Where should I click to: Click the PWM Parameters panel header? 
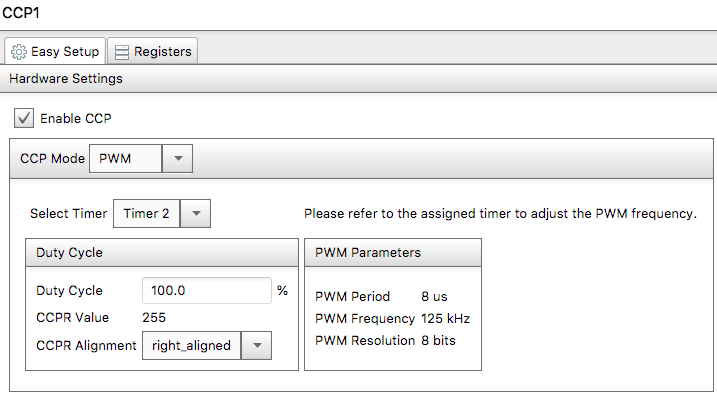393,253
